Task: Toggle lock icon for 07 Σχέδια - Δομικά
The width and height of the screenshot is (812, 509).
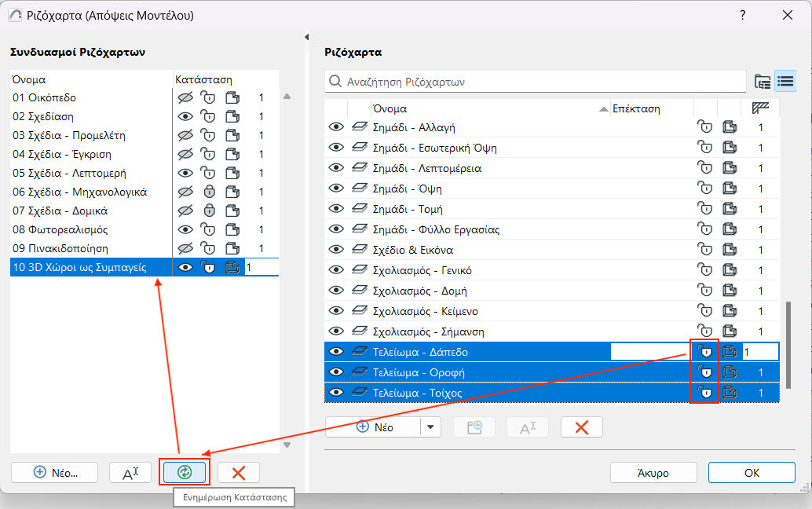Action: 209,211
